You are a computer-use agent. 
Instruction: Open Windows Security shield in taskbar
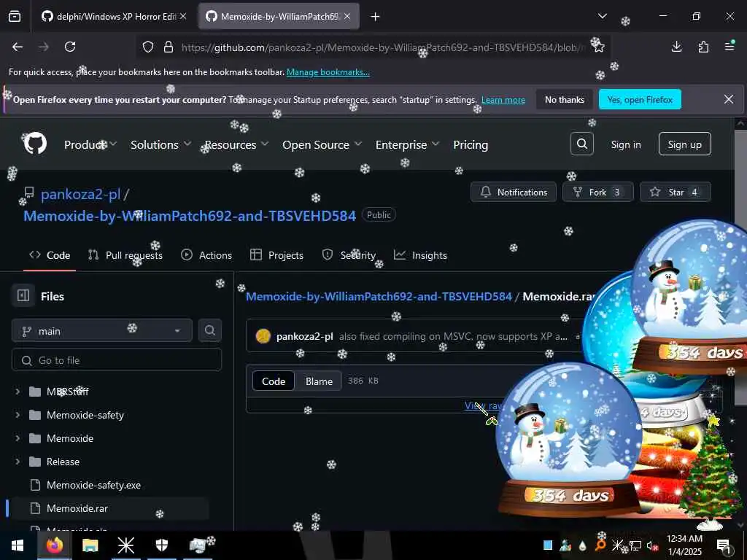pos(162,545)
